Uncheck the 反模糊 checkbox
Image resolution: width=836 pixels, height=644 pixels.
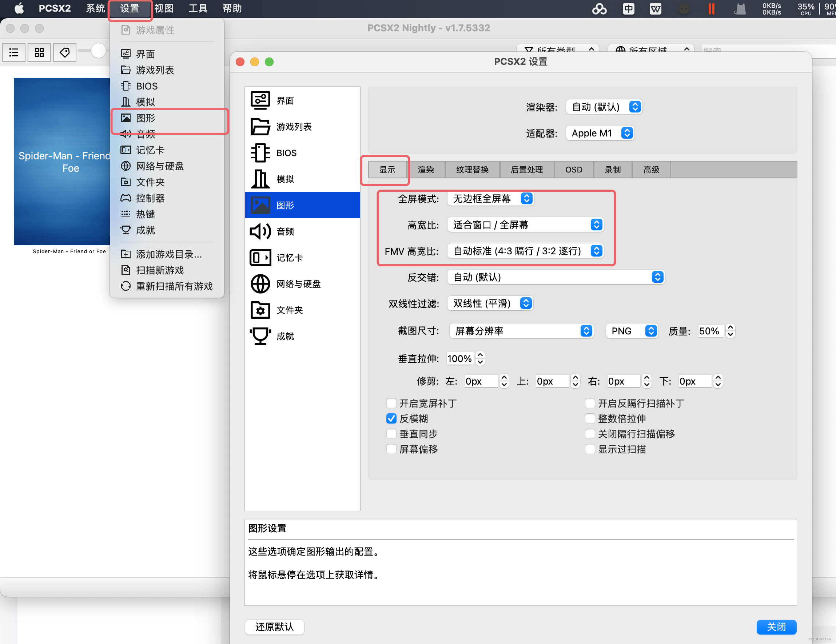(x=391, y=418)
